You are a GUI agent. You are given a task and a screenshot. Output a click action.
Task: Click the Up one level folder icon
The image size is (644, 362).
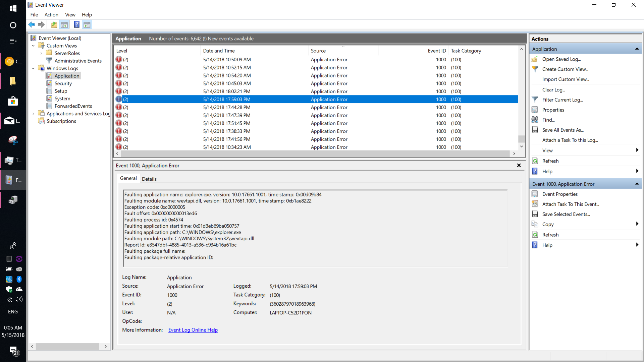click(x=54, y=24)
